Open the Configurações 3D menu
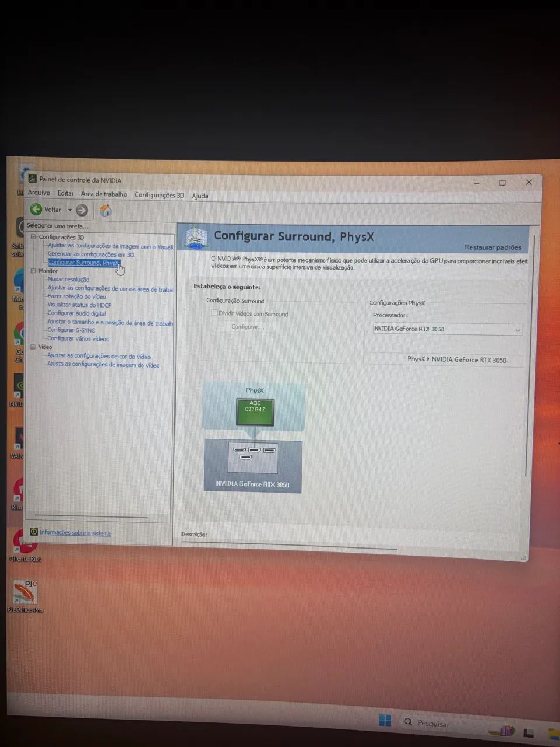 tap(159, 195)
